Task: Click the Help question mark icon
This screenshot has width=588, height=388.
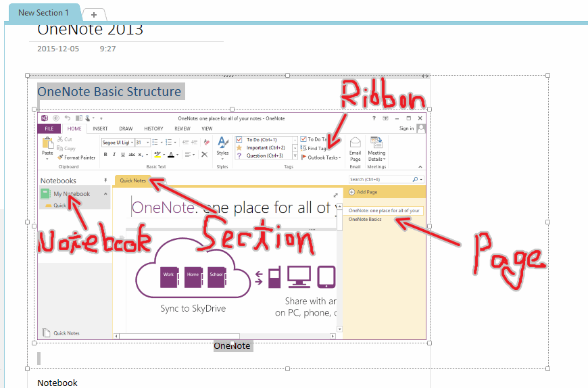Action: pyautogui.click(x=374, y=118)
